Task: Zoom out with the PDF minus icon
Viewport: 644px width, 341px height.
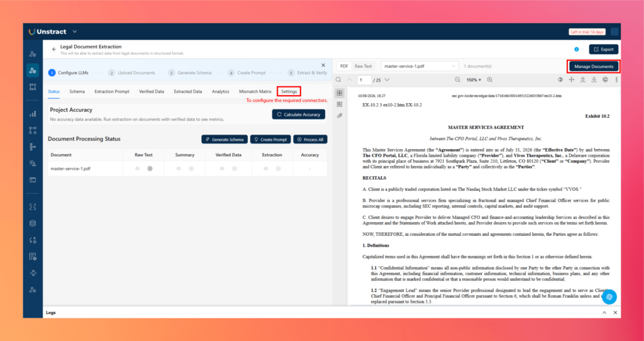Action: click(458, 80)
